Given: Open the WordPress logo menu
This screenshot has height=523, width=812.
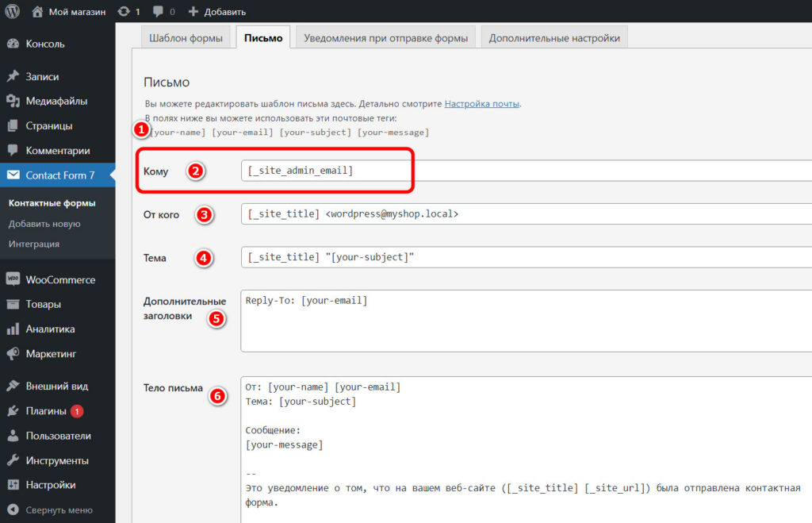Looking at the screenshot, I should coord(12,11).
